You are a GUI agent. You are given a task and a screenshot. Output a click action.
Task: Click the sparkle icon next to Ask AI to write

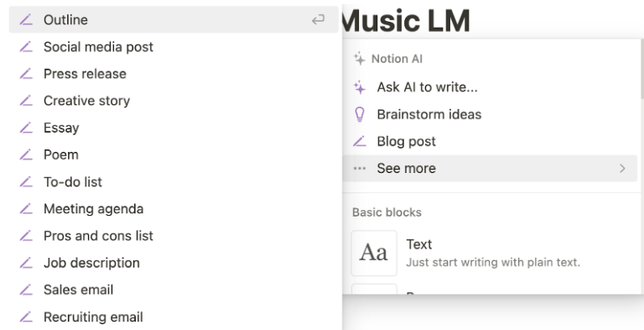click(x=360, y=87)
